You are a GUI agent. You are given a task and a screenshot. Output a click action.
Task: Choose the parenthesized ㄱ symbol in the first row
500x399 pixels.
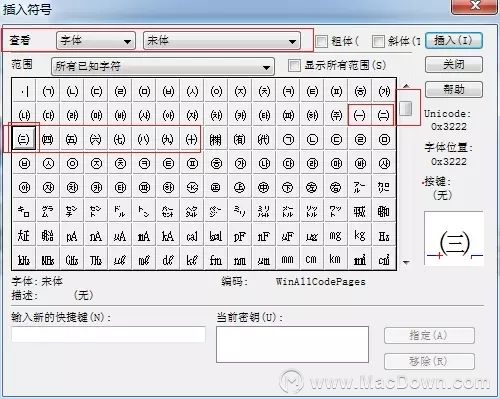coord(48,91)
